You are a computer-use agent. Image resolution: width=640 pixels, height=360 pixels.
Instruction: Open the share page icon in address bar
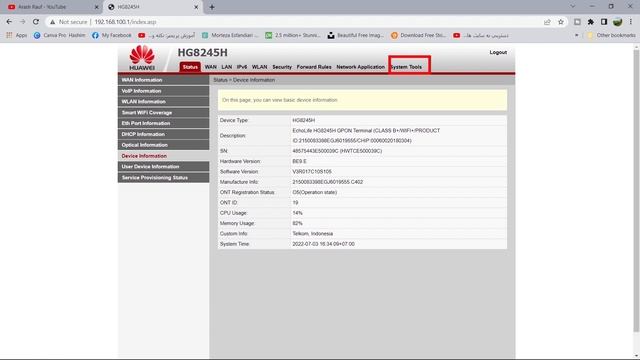pos(547,22)
